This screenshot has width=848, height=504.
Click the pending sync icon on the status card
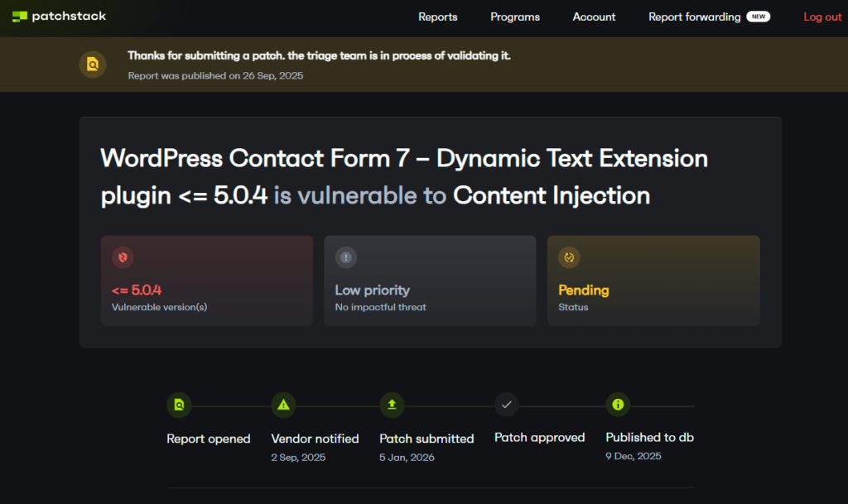coord(569,257)
